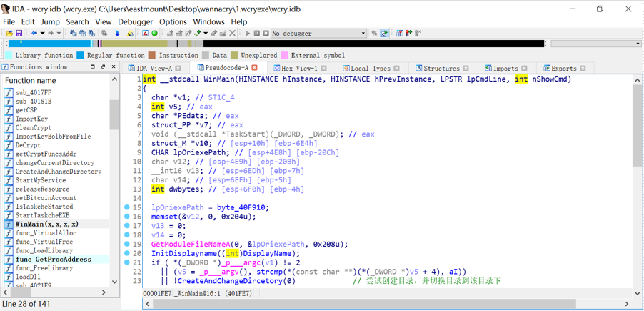Click the External symbol pink legend swatch
The height and width of the screenshot is (311, 644).
click(x=284, y=55)
